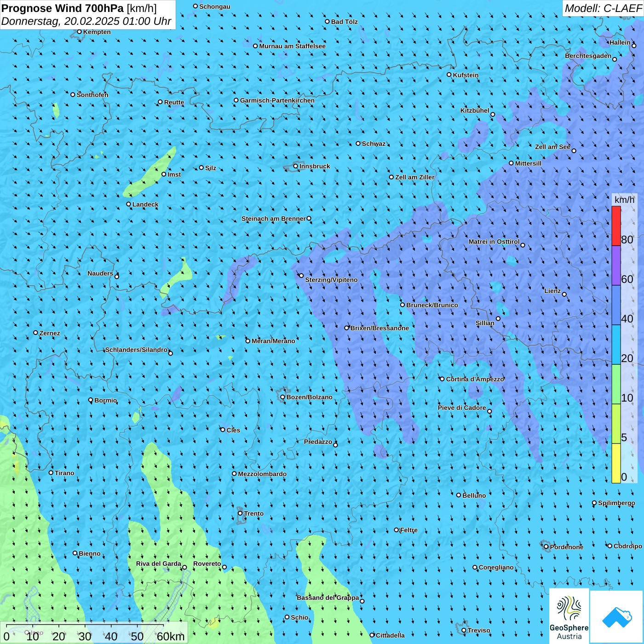The width and height of the screenshot is (644, 644).
Task: Click the '60km' scale bar label
Action: [171, 636]
